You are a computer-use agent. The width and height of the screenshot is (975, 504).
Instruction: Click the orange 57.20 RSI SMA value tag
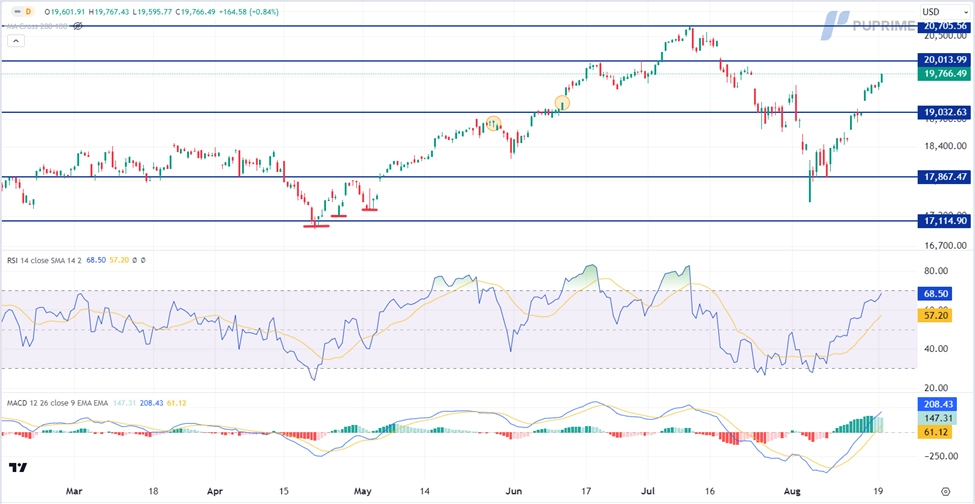[x=935, y=316]
